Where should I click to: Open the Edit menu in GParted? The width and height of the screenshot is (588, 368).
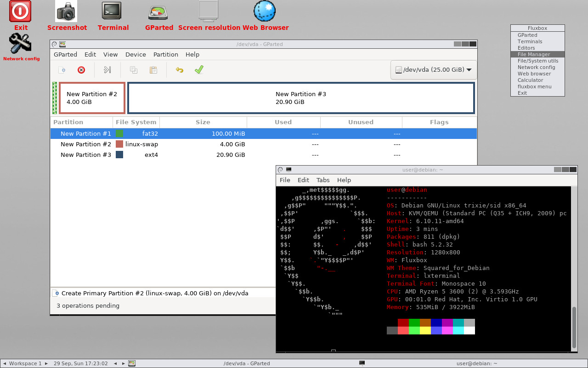[x=90, y=54]
